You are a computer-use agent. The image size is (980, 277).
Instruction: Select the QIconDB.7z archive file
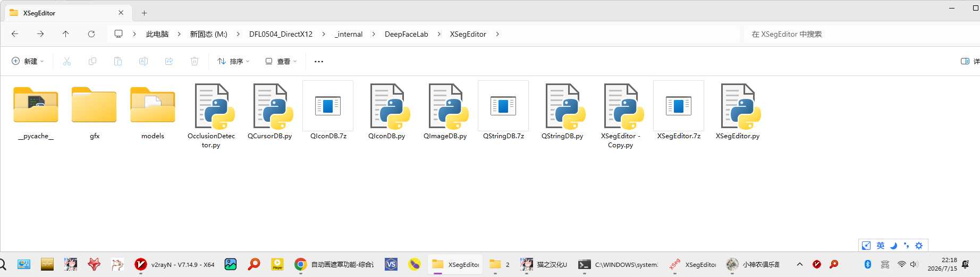328,112
